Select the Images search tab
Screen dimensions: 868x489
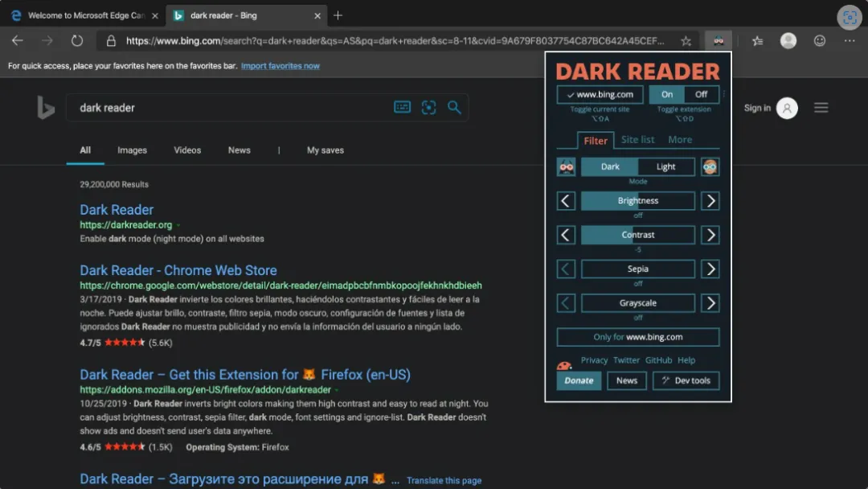coord(133,150)
